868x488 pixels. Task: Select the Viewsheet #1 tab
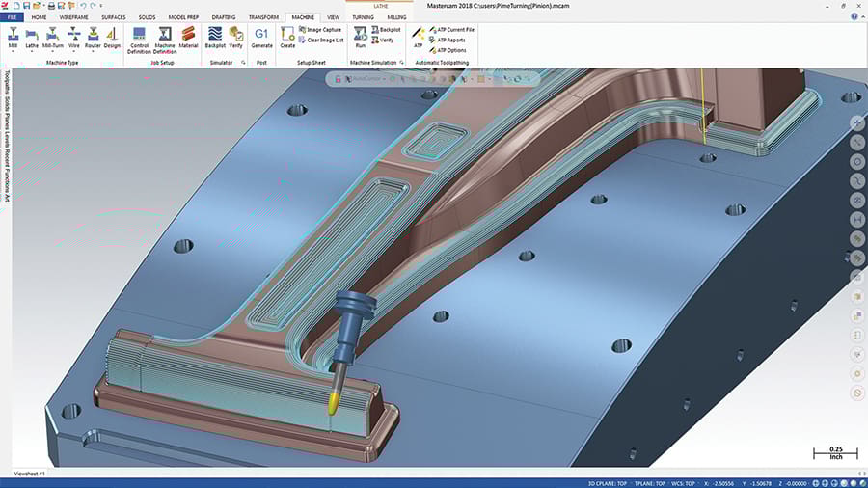[x=29, y=474]
